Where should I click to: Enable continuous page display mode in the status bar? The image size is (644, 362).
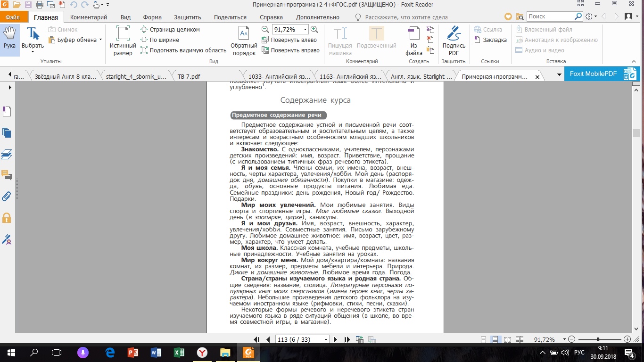tap(495, 339)
